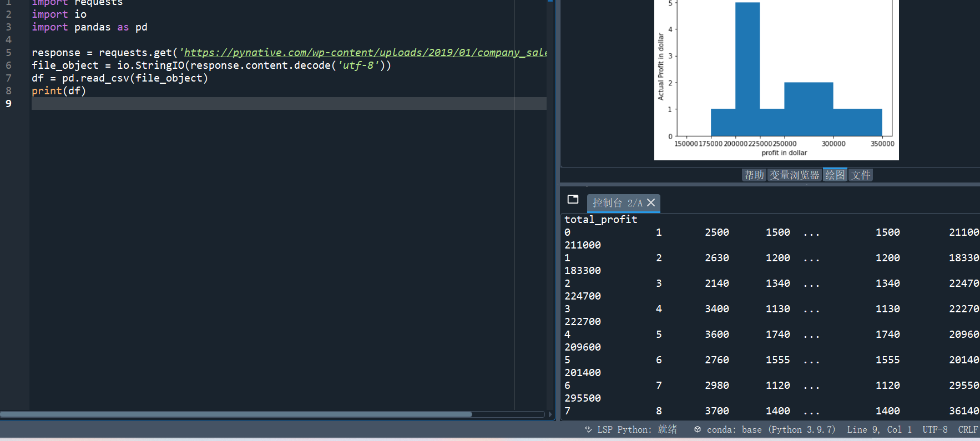Click the conda environment cube icon

[698, 429]
